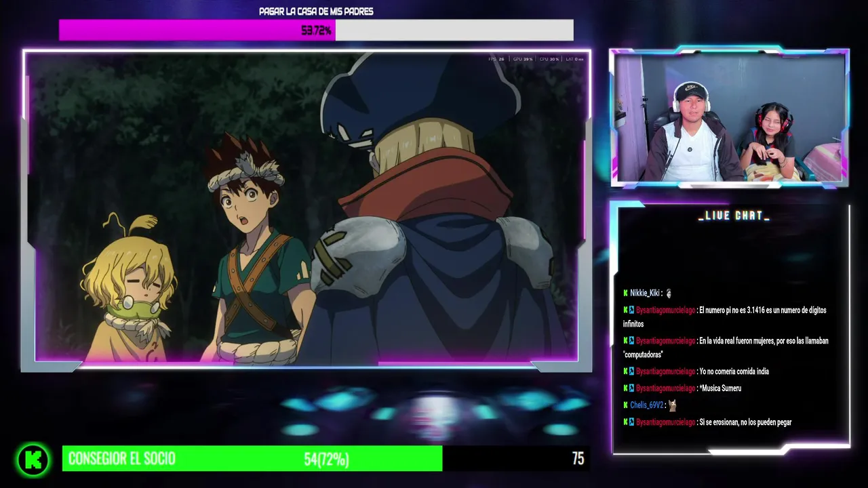Viewport: 868px width, 488px height.
Task: Click the "53.72%" goal percentage
Action: click(x=316, y=30)
